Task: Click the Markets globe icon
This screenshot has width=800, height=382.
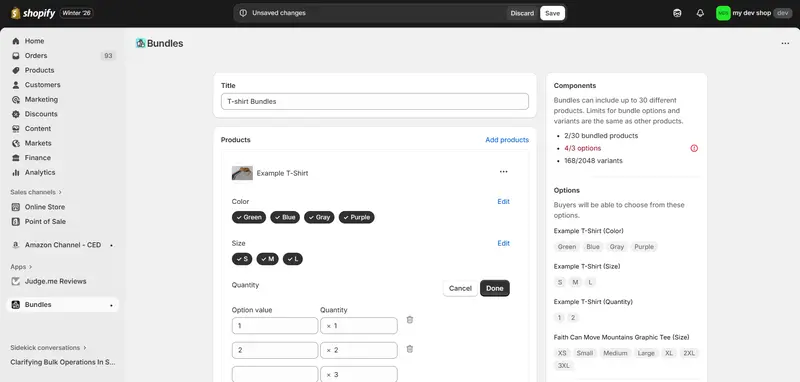Action: [16, 143]
